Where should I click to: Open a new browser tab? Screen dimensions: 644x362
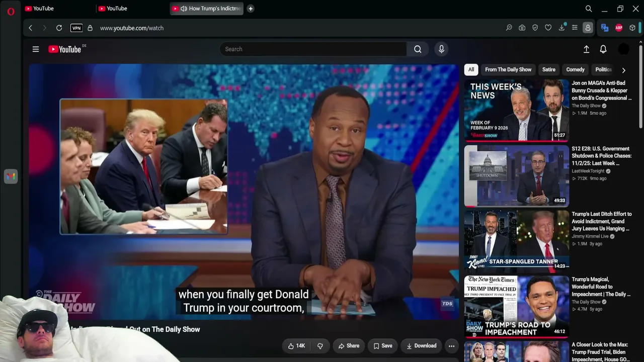click(x=251, y=9)
